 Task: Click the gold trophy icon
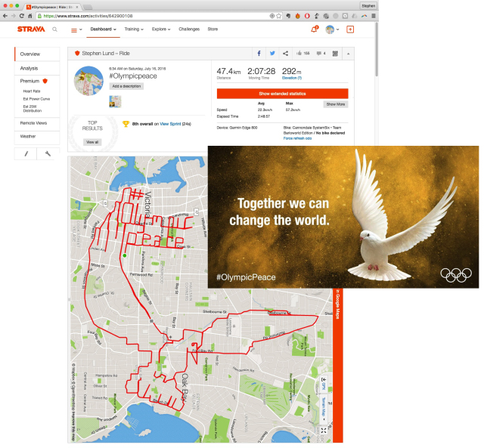tap(126, 124)
